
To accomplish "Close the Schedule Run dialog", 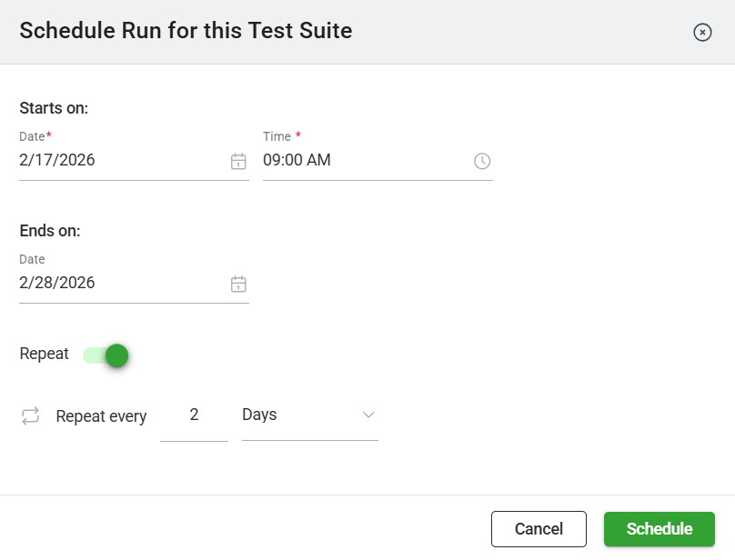I will tap(702, 32).
